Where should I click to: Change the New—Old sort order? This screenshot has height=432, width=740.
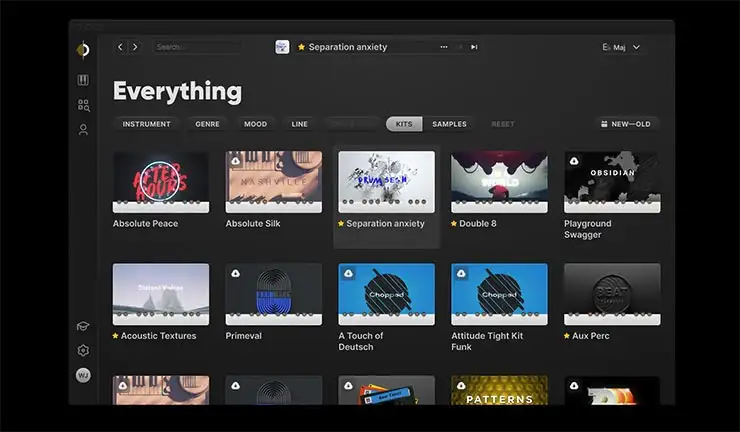pyautogui.click(x=626, y=124)
